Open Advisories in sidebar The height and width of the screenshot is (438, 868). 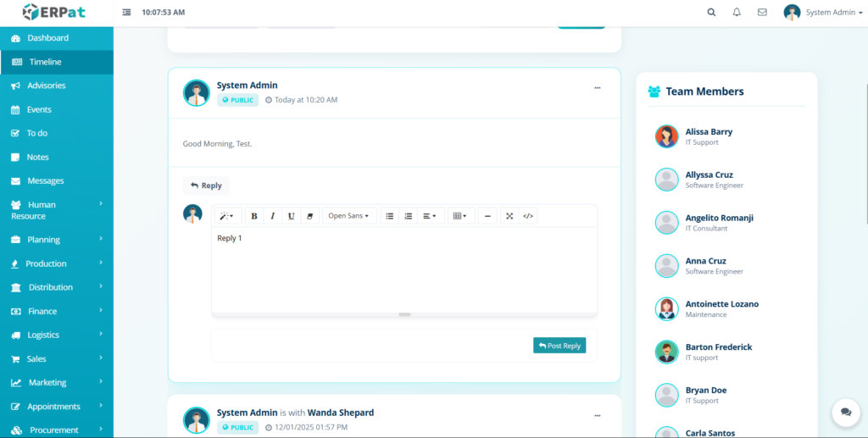click(x=57, y=86)
